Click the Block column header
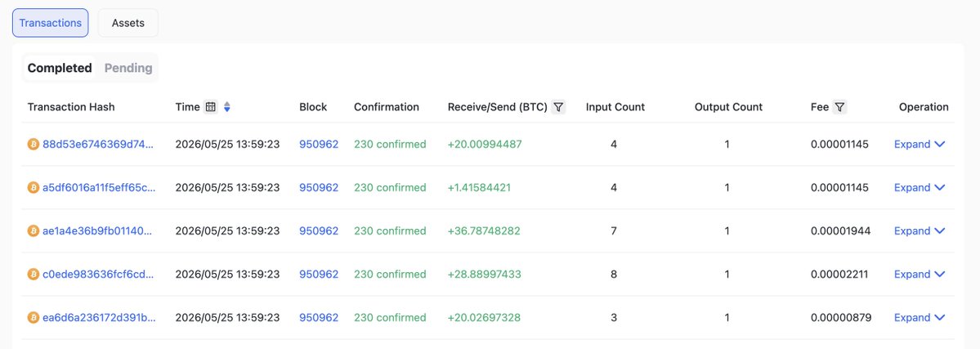The width and height of the screenshot is (980, 349). pos(313,107)
